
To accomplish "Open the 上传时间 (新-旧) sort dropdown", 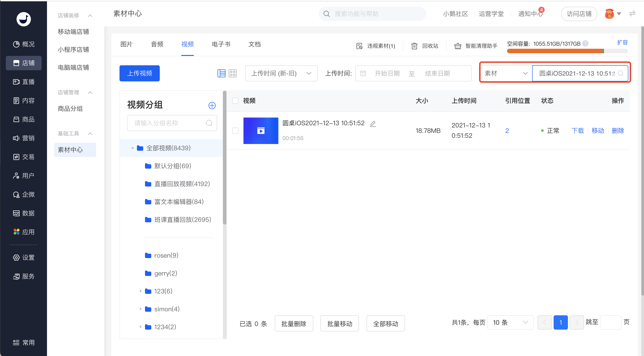I will 281,73.
